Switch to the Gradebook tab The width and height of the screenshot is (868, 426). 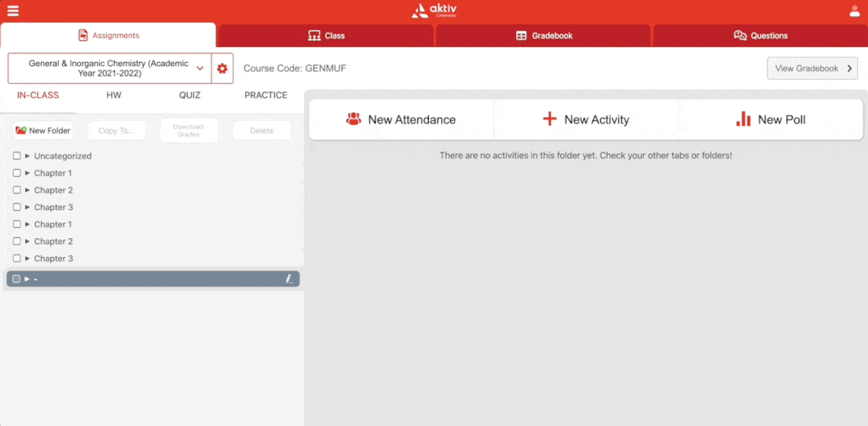[x=544, y=35]
